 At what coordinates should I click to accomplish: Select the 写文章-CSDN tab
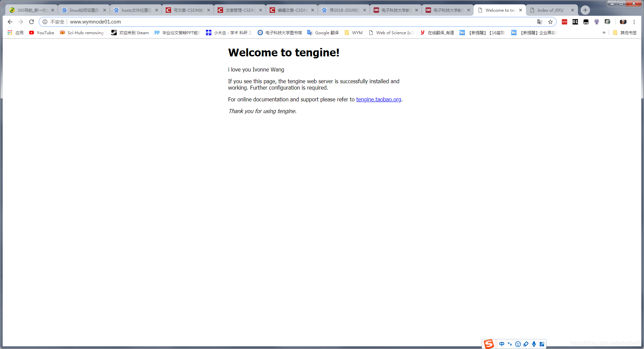pyautogui.click(x=187, y=10)
